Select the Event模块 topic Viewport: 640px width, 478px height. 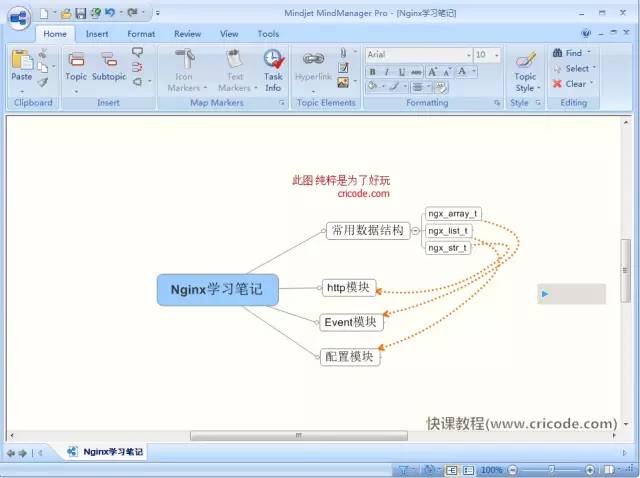coord(351,322)
